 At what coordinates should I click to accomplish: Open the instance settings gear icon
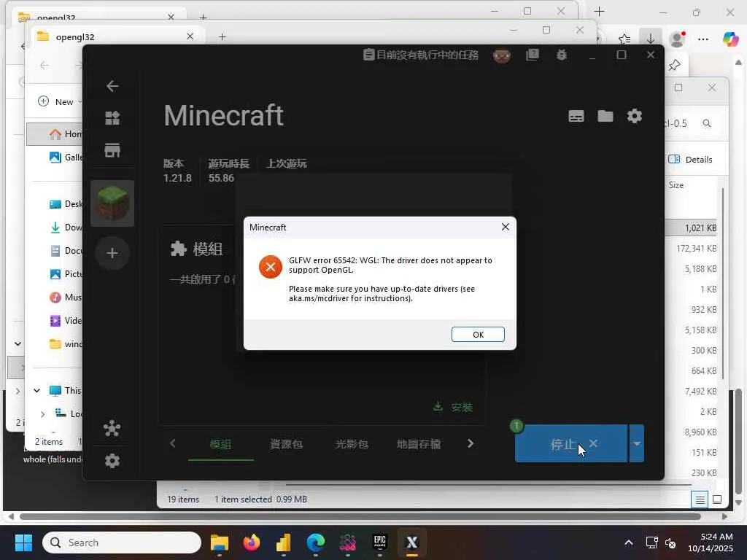[634, 116]
